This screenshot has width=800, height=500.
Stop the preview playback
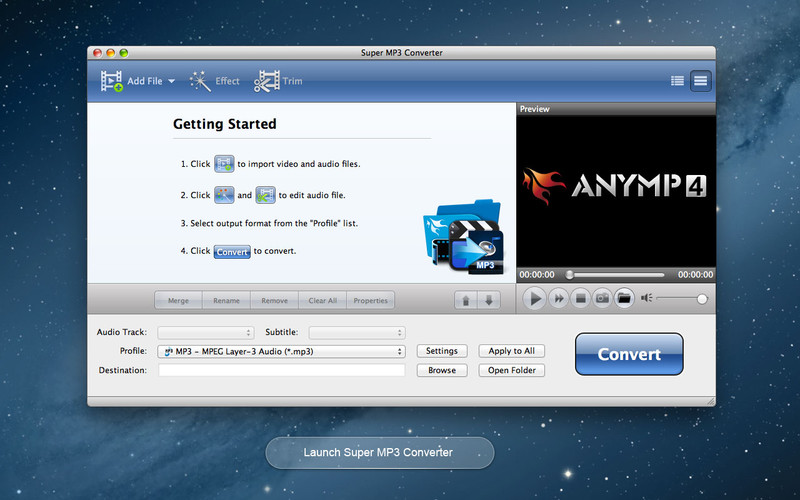(580, 298)
